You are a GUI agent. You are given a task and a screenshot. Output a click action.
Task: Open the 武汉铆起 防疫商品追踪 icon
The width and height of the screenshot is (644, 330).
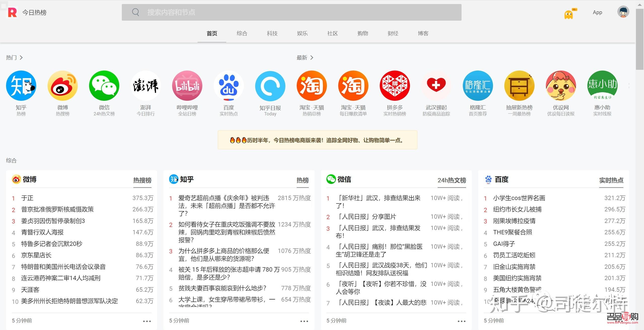[436, 86]
